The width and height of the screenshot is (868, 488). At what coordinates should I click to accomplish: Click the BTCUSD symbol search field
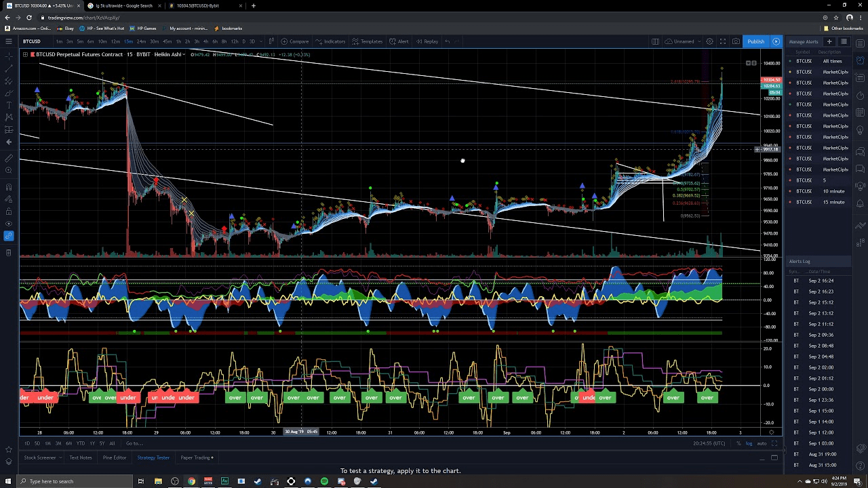(32, 41)
